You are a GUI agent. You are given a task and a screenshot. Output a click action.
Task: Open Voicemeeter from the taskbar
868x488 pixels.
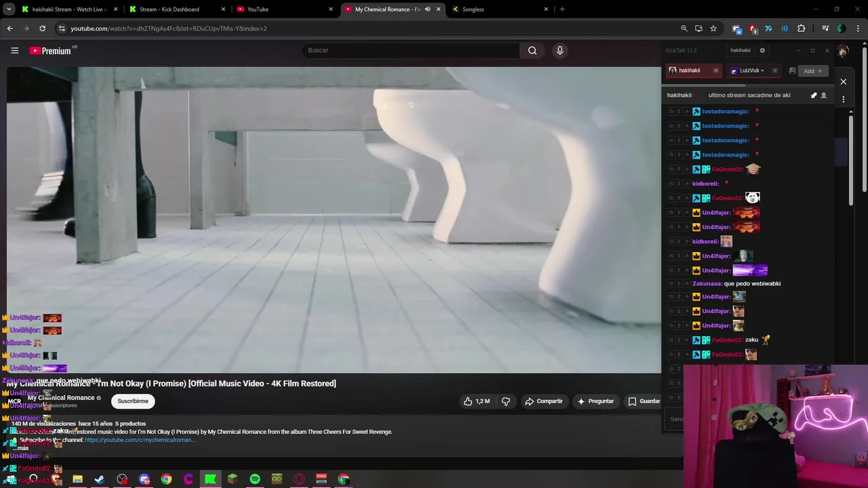321,479
